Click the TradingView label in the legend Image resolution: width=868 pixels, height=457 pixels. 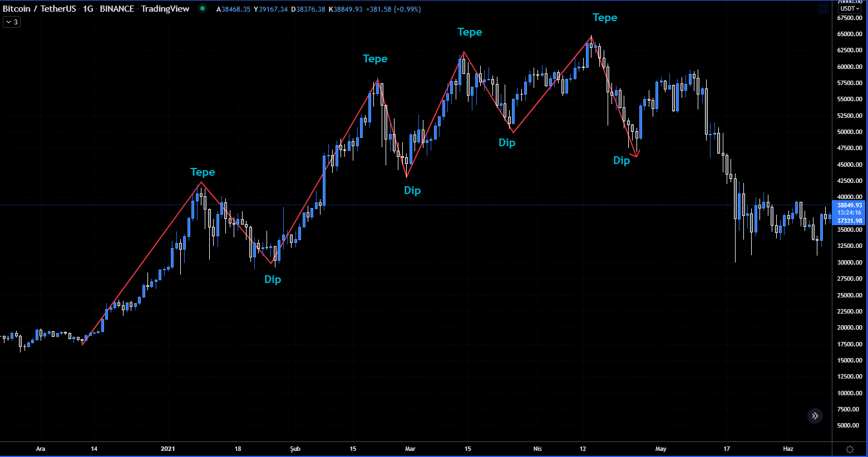tap(165, 9)
